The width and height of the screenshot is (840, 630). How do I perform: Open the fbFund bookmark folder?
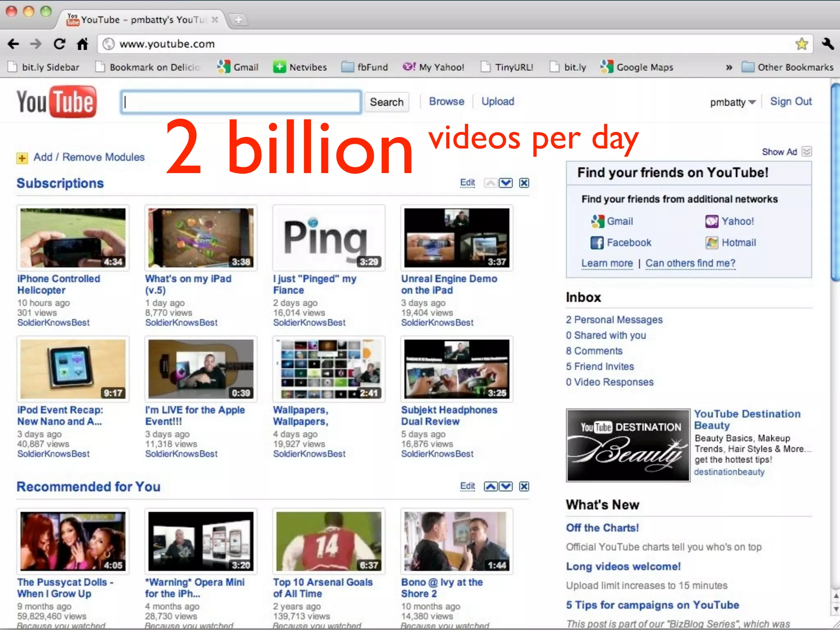[365, 67]
